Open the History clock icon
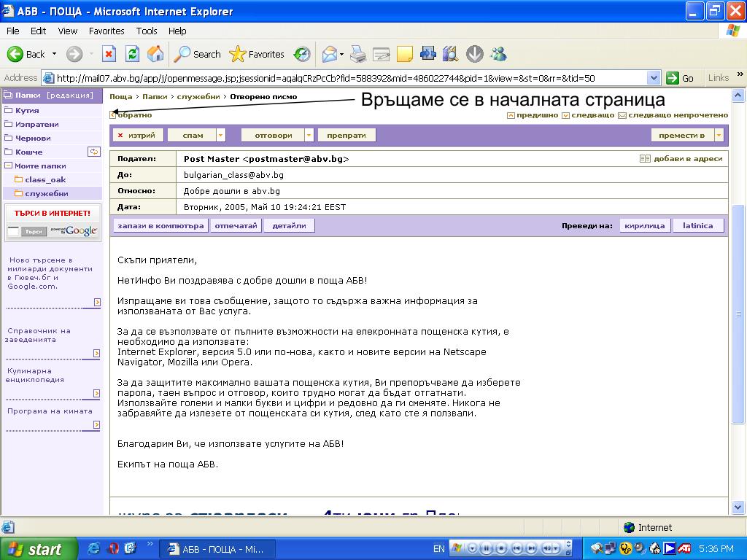Viewport: 747px width, 560px height. [x=302, y=54]
